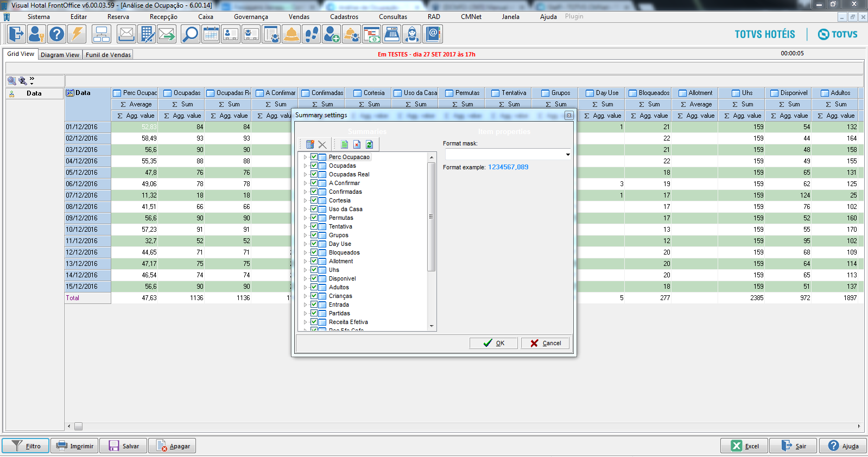Viewport: 868px width, 457px height.
Task: Switch to the Diagram View tab
Action: coord(60,55)
